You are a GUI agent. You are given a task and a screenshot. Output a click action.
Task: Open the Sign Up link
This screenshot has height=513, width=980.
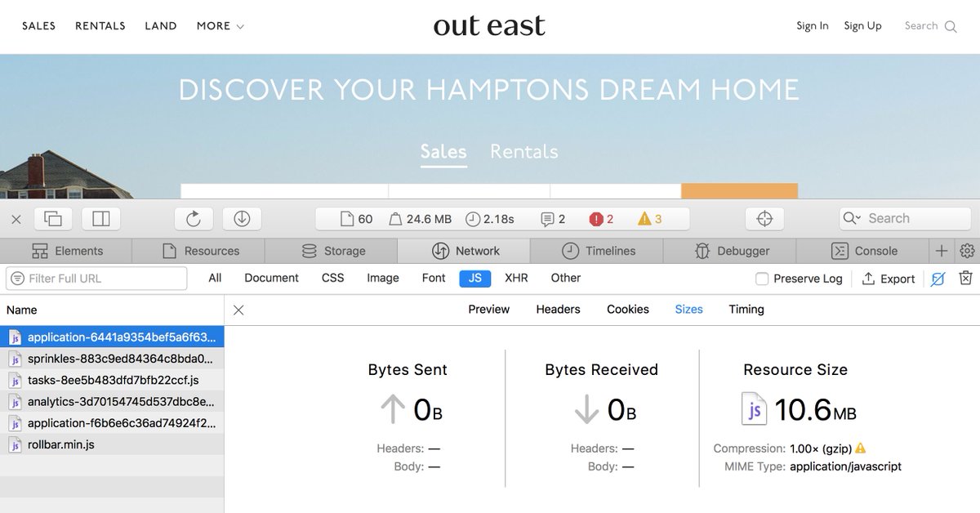click(862, 26)
